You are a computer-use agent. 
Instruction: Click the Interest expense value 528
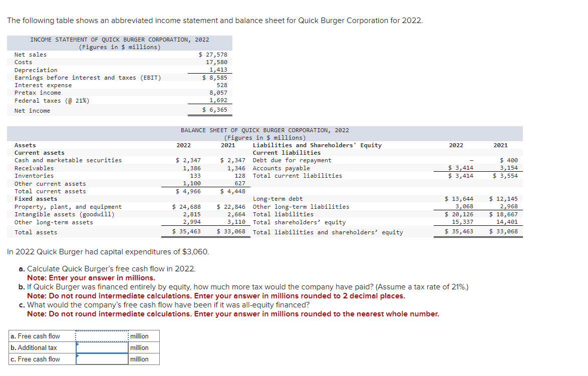click(x=222, y=85)
